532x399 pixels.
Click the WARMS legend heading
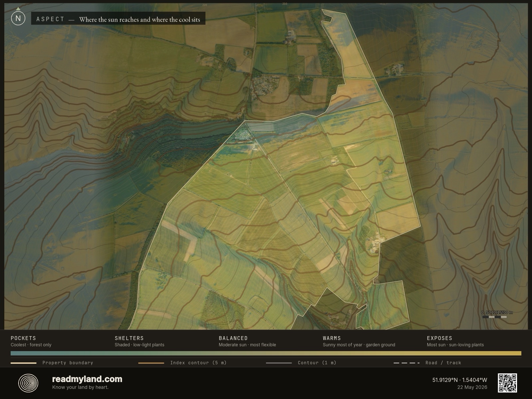coord(332,338)
